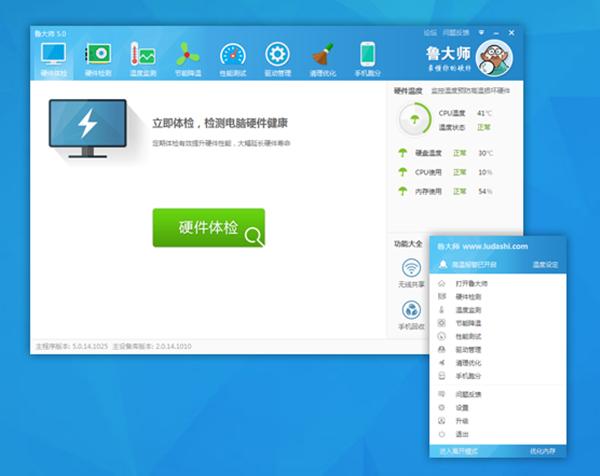Choose 设置 from the tray menu
600x476 pixels.
[462, 408]
